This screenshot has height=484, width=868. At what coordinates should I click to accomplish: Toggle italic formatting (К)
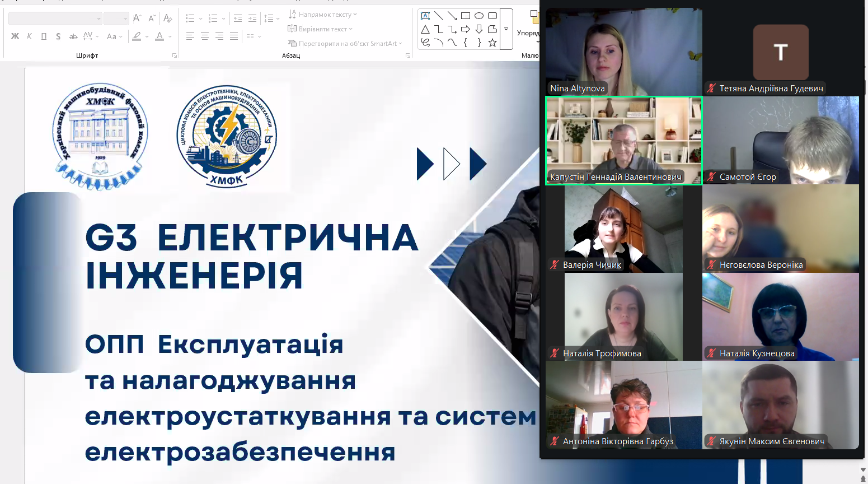pos(29,36)
